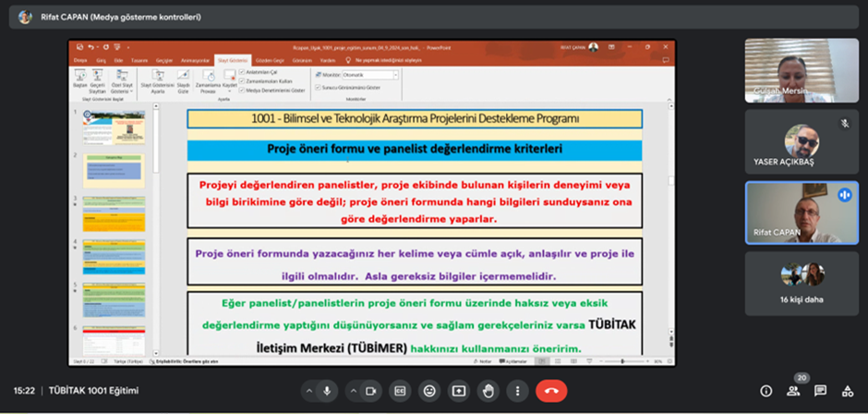Toggle Sunucu Görünümünü Göster checkbox

(x=318, y=88)
